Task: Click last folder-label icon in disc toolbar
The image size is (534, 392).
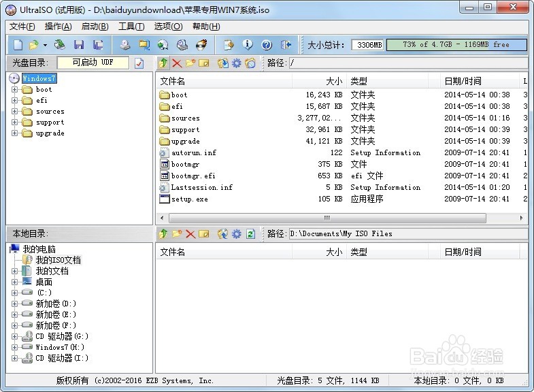Action: pyautogui.click(x=250, y=63)
